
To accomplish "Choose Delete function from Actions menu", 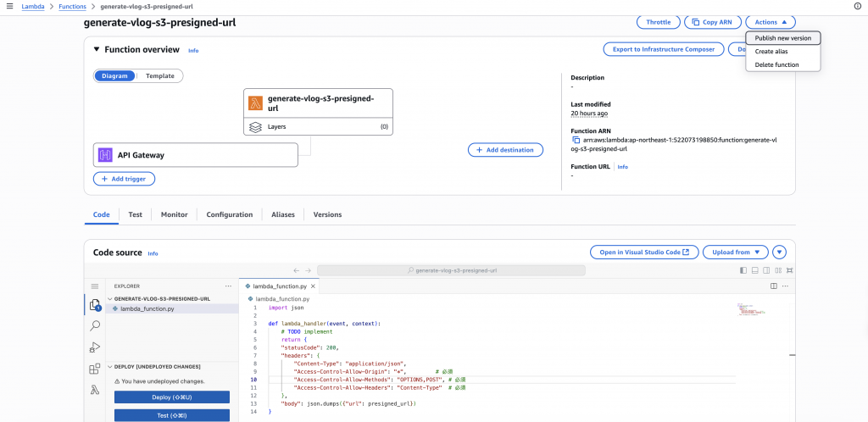I will (782, 64).
